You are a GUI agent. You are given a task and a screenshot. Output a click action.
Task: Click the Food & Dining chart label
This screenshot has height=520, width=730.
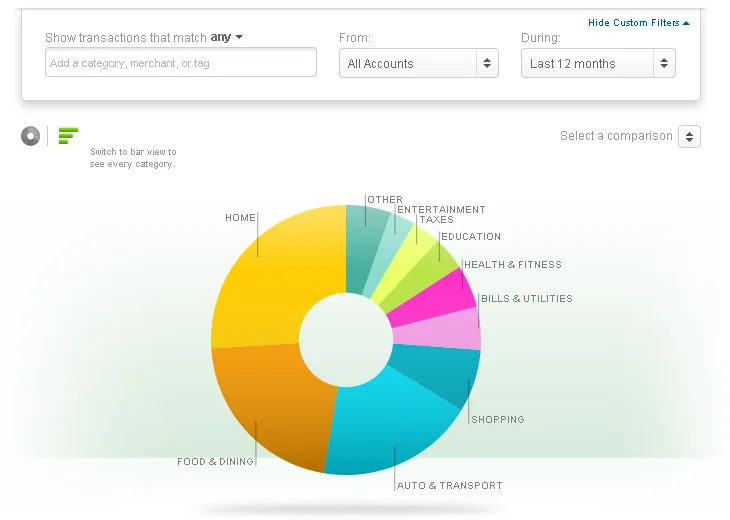[x=215, y=461]
